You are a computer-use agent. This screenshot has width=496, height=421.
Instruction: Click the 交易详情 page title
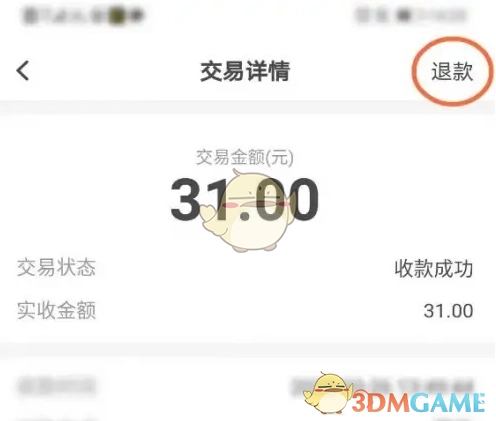tap(245, 71)
